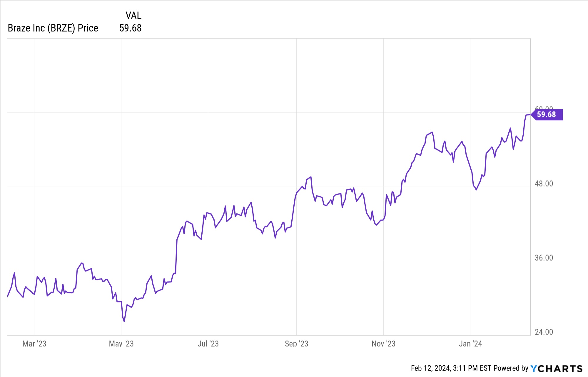The width and height of the screenshot is (588, 377).
Task: Click the price line's January '24 dip
Action: [x=476, y=190]
